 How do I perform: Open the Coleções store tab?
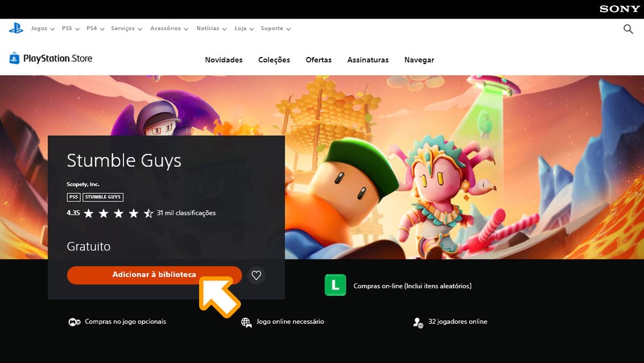[x=274, y=60]
